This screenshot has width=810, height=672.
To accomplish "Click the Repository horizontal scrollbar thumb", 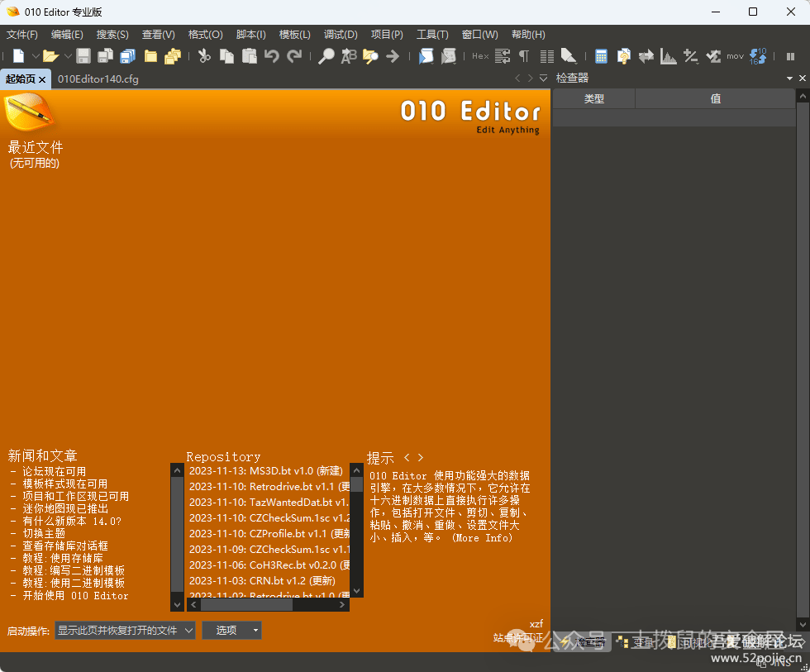I will (x=246, y=604).
